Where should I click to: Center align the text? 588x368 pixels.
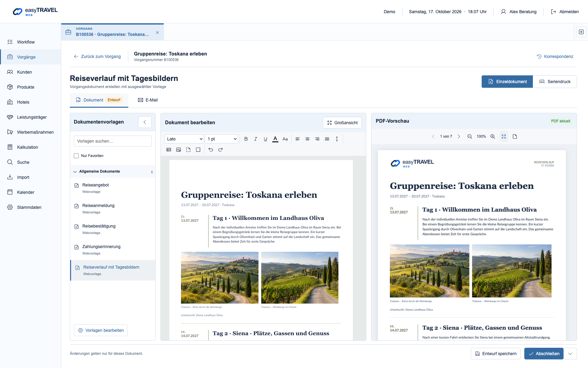click(307, 139)
